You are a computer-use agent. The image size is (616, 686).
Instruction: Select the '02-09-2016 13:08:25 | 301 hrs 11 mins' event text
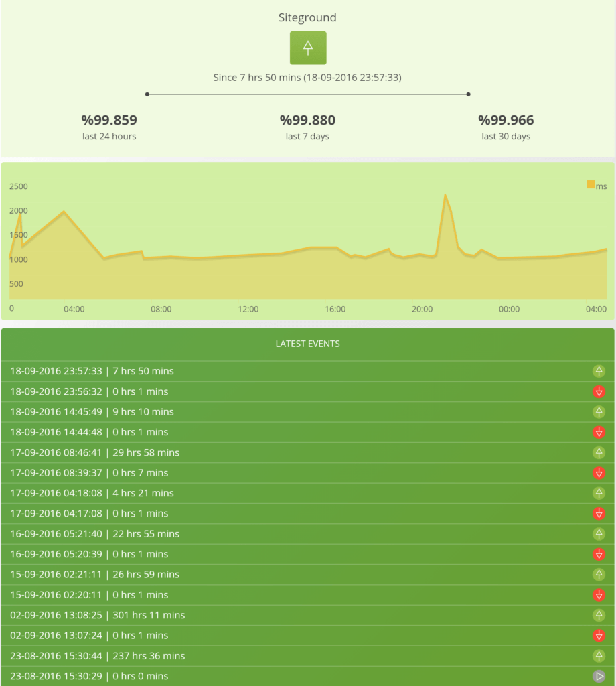pyautogui.click(x=98, y=615)
